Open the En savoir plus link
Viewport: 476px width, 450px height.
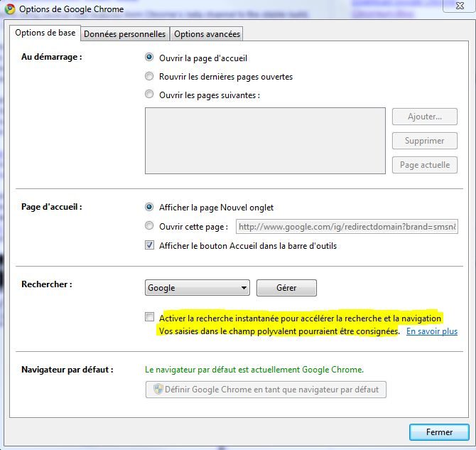tap(432, 331)
